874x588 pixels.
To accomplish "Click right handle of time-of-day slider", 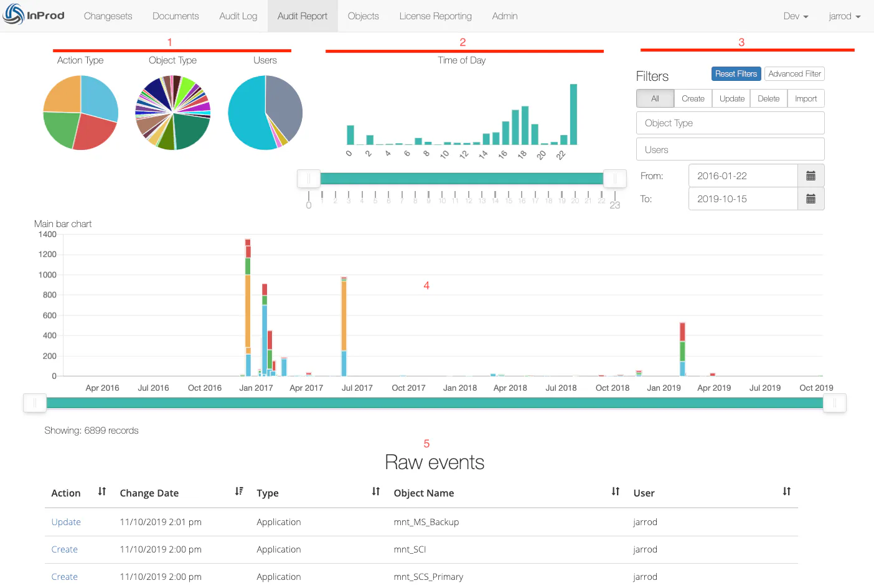I will pos(615,179).
